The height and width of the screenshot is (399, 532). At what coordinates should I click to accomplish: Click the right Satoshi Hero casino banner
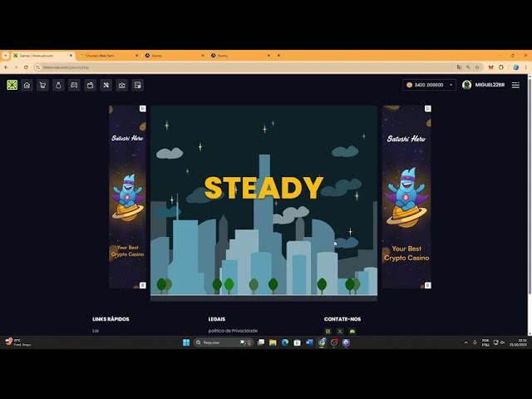(x=406, y=197)
